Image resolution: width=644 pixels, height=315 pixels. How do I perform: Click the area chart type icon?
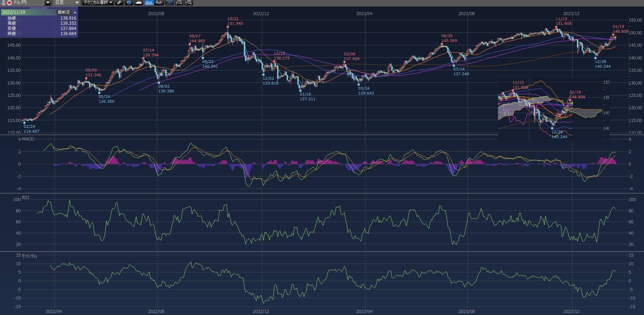click(x=138, y=3)
